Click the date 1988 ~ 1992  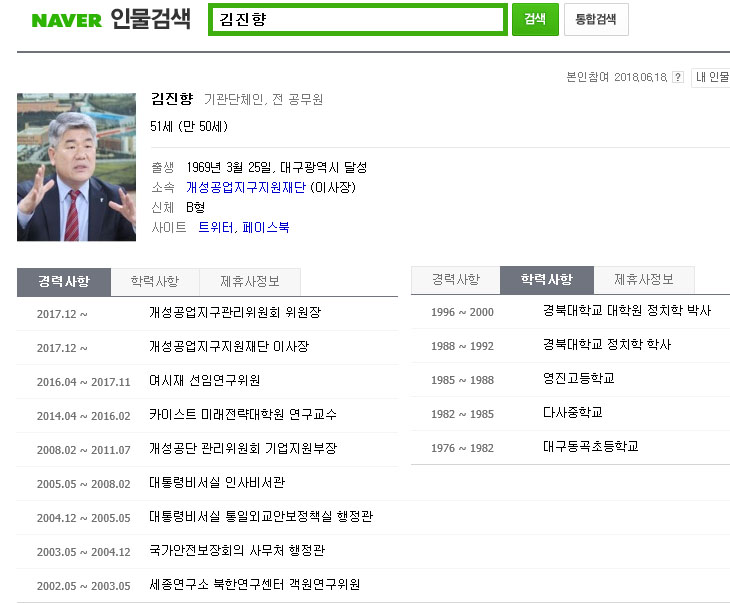point(462,346)
